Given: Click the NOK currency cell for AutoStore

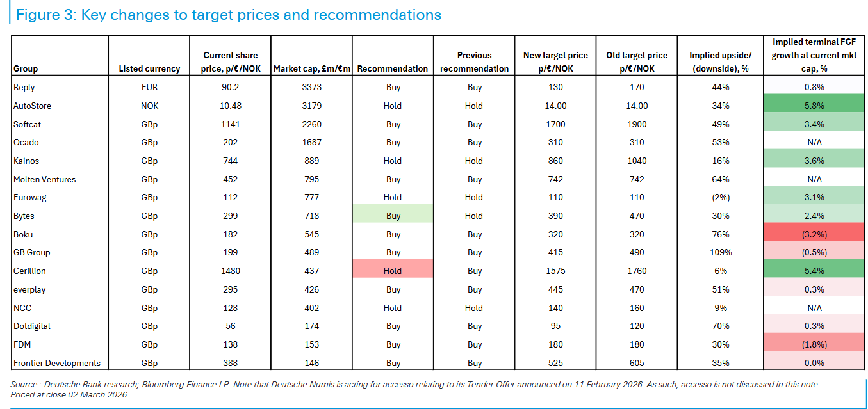Looking at the screenshot, I should (149, 106).
